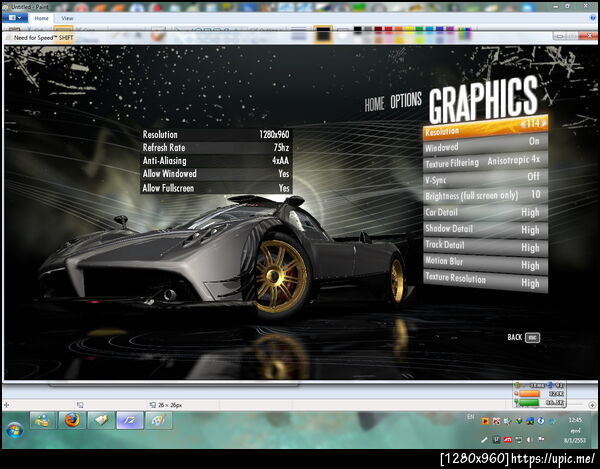Click the green bar in the overlay monitor widget
Viewport: 600px width, 469px height.
pyautogui.click(x=529, y=402)
